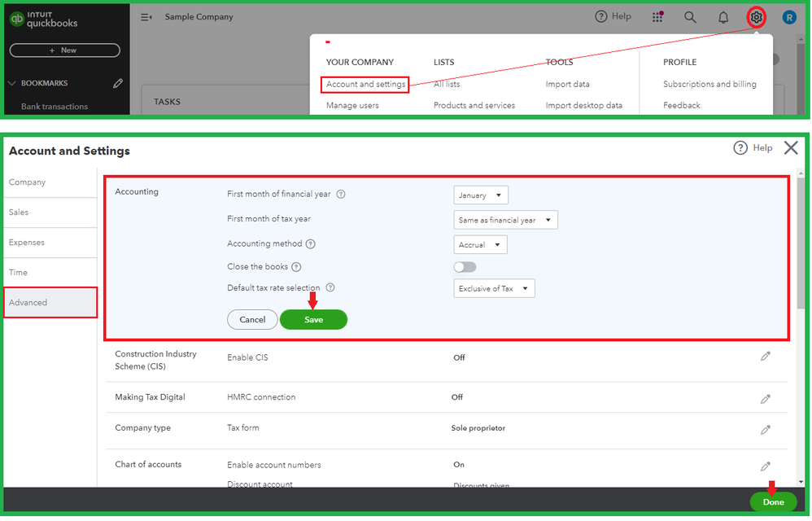
Task: Collapse navigation with the hamburger icon
Action: 146,17
